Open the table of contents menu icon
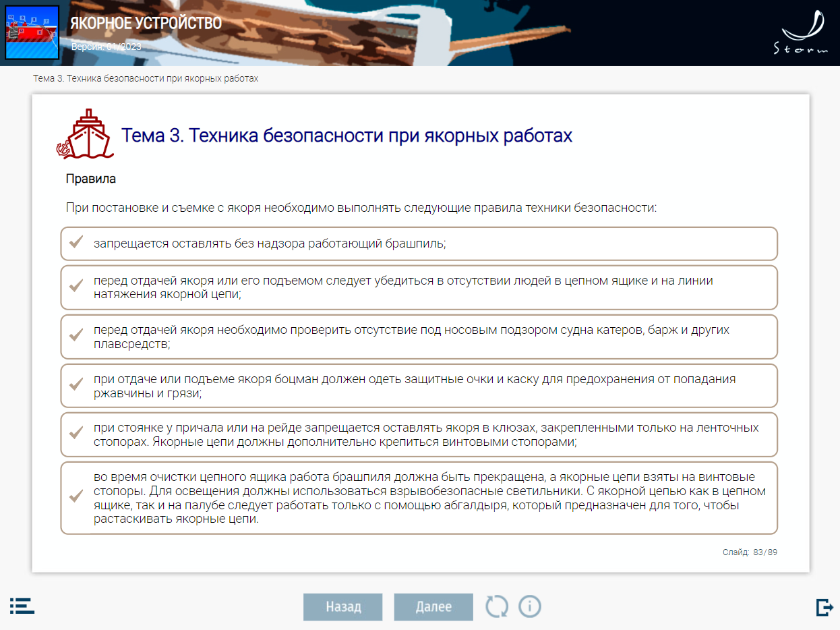Screen dimensions: 840x630 [x=22, y=606]
